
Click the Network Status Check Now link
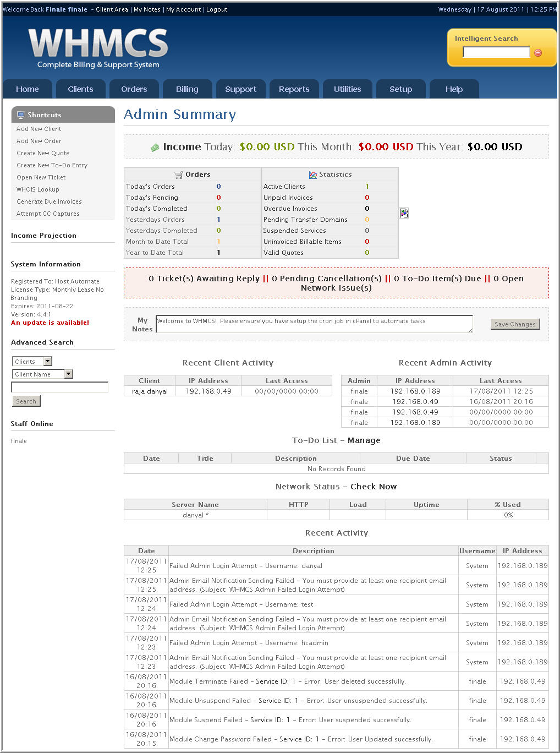(x=374, y=487)
